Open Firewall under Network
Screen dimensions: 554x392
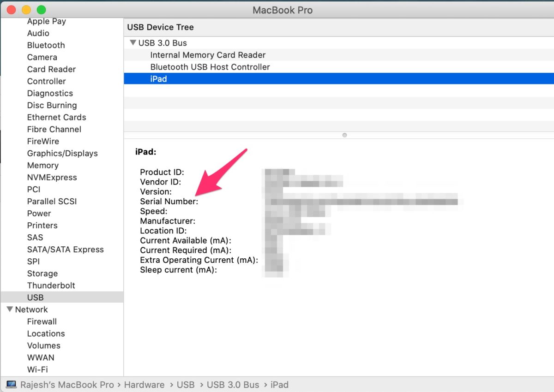[x=42, y=321]
